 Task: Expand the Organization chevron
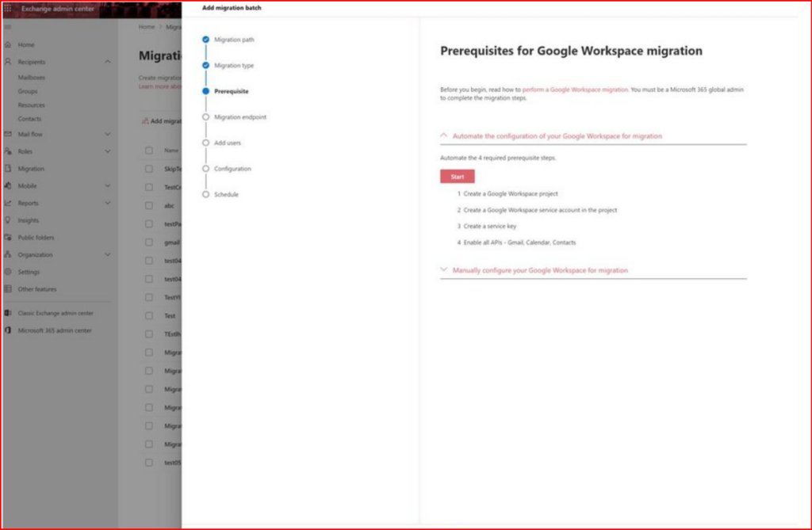[107, 254]
